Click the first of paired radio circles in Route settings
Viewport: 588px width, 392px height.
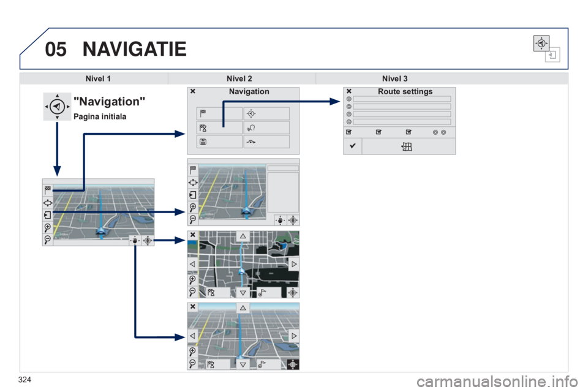pos(435,132)
